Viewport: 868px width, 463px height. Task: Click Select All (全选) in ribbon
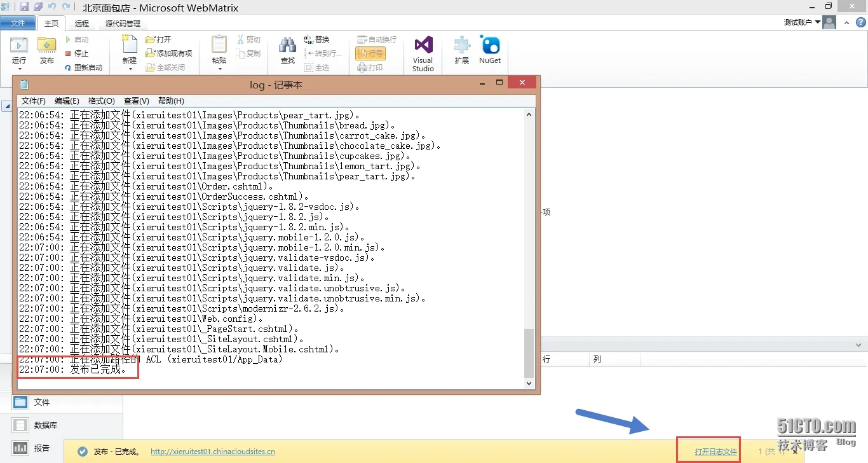(x=317, y=67)
